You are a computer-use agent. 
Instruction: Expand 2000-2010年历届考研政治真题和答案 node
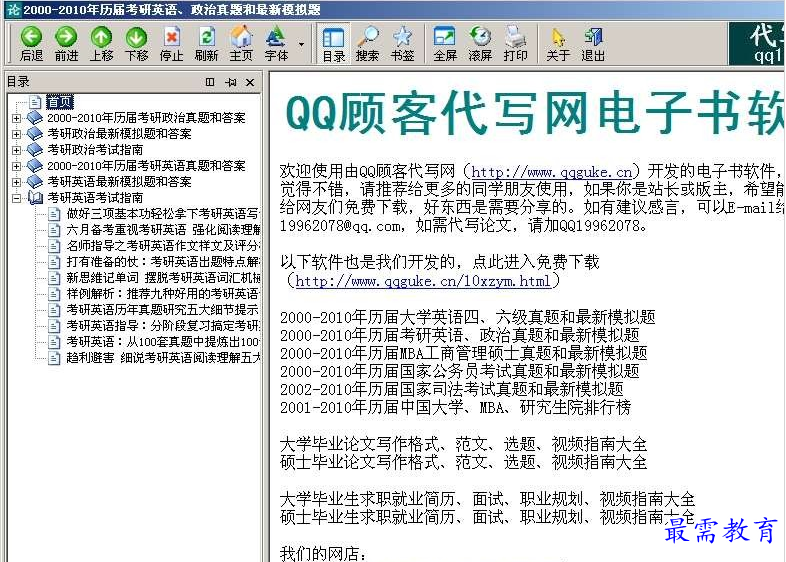click(17, 118)
